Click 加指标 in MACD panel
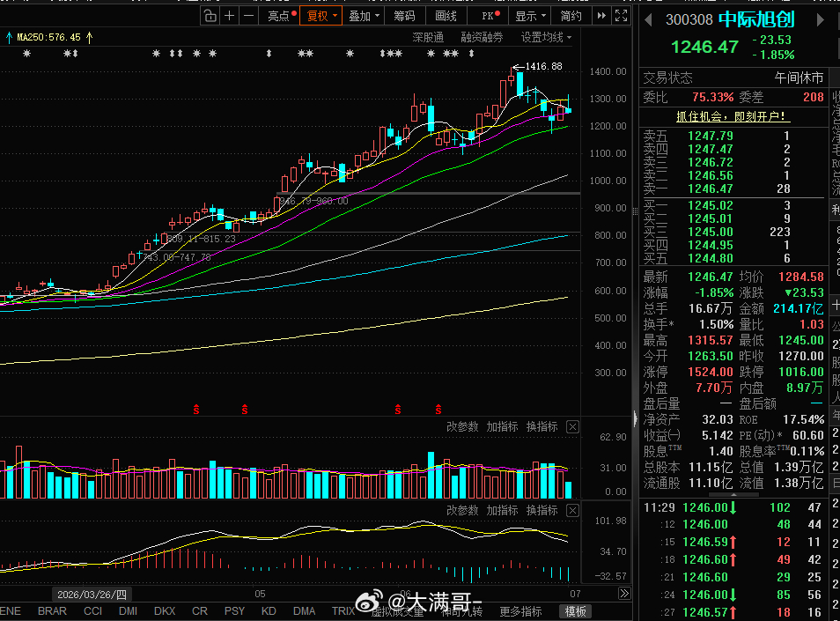The width and height of the screenshot is (840, 621). [502, 510]
